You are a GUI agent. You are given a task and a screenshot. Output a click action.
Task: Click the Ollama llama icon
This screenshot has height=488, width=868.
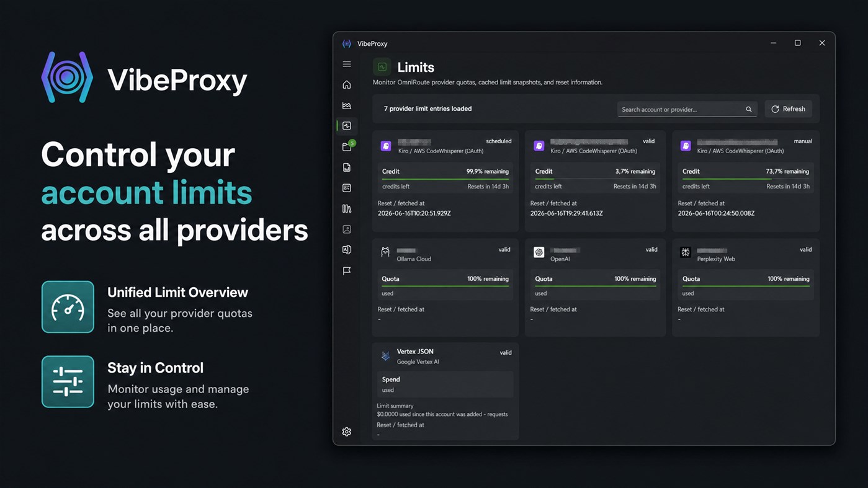coord(385,252)
